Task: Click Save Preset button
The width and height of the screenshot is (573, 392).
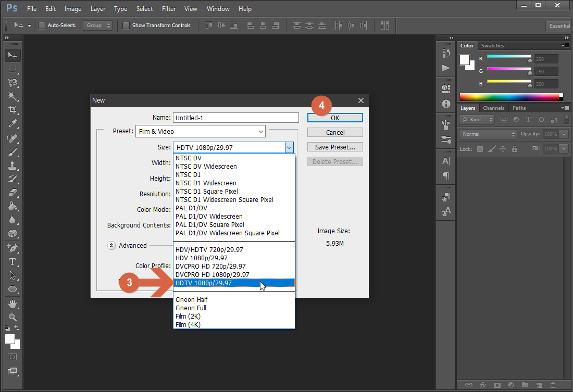Action: pyautogui.click(x=335, y=147)
